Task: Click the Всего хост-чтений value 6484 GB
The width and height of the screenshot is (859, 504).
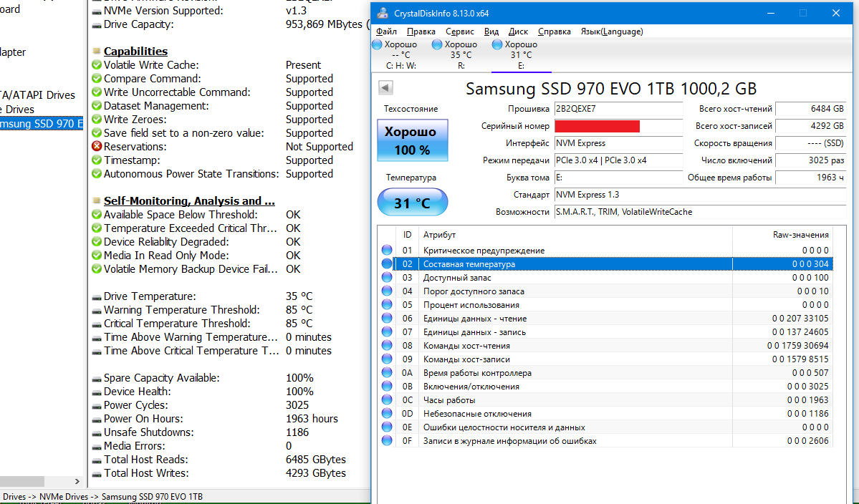Action: (811, 109)
